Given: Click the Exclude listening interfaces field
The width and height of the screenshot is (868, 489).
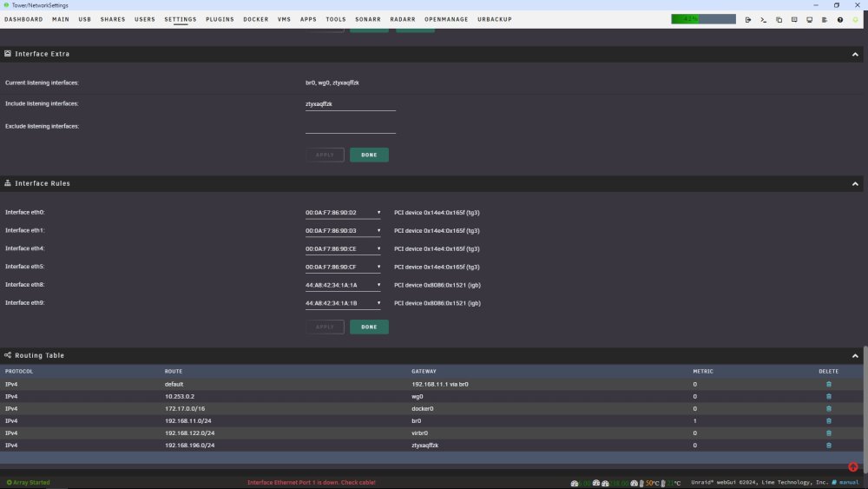Looking at the screenshot, I should [x=351, y=127].
